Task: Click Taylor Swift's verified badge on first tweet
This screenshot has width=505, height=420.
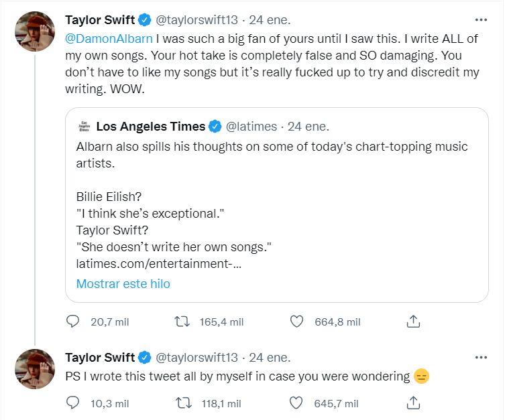Action: tap(144, 19)
